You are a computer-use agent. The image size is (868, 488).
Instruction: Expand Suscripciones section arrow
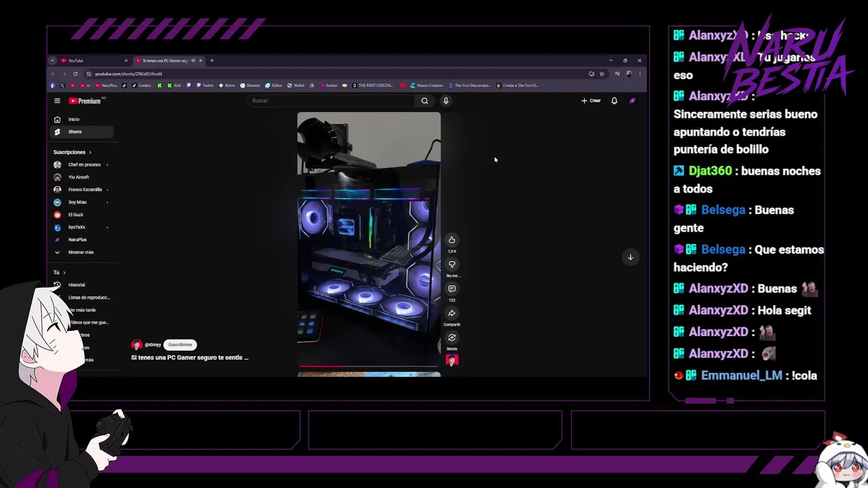tap(90, 152)
